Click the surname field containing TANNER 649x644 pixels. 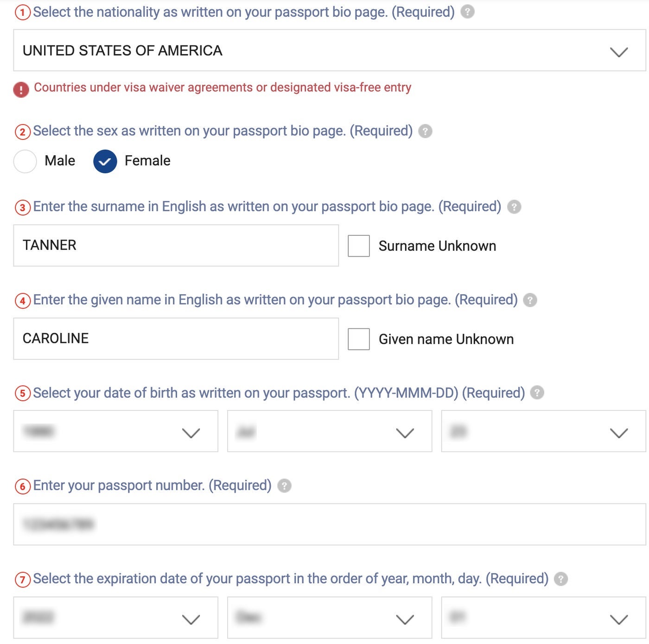tap(176, 246)
